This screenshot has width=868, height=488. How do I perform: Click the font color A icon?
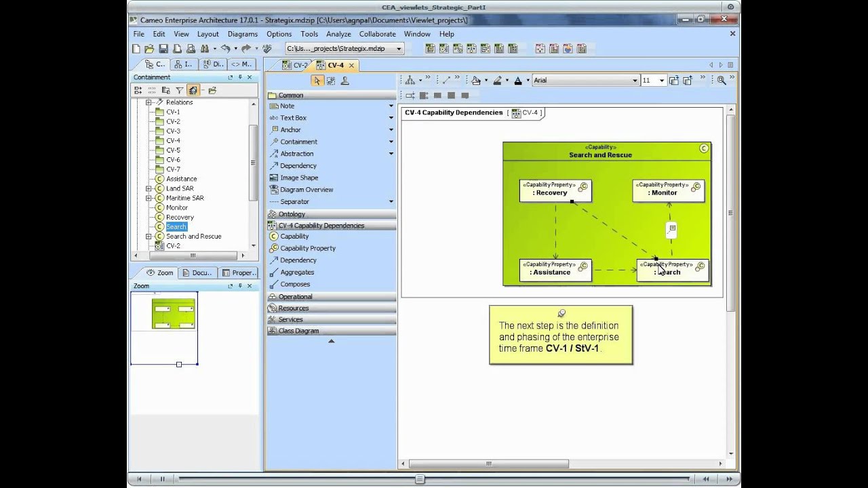click(518, 80)
